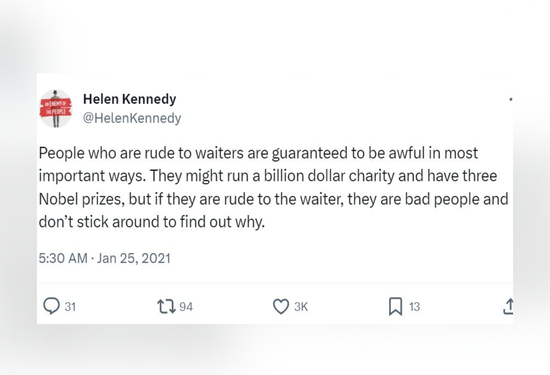The height and width of the screenshot is (375, 550).
Task: Click the Jan 25, 2021 date
Action: point(134,258)
